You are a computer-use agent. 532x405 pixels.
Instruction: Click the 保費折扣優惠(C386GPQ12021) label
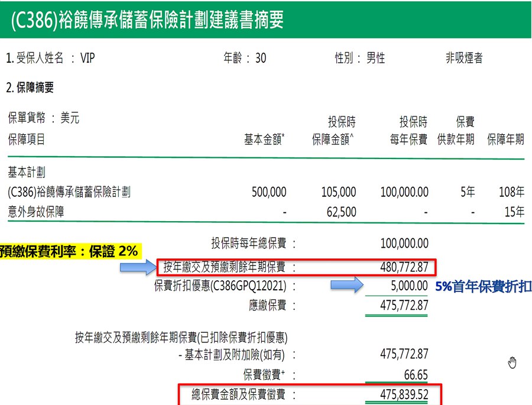[220, 286]
